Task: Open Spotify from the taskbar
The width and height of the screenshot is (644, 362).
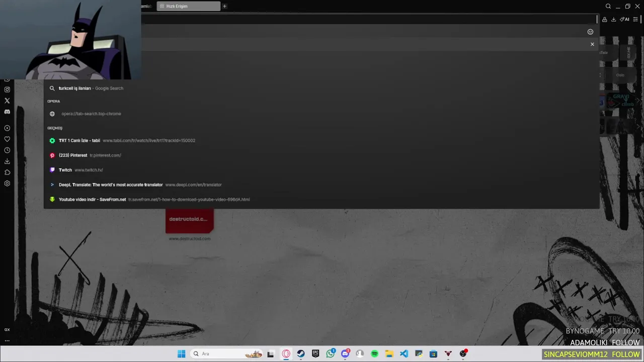Action: click(374, 354)
